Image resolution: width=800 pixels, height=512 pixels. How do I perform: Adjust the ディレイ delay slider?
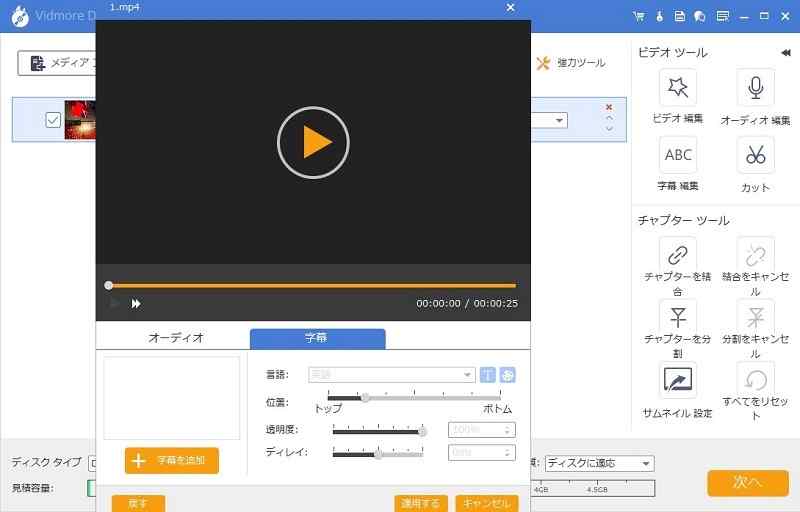click(378, 454)
